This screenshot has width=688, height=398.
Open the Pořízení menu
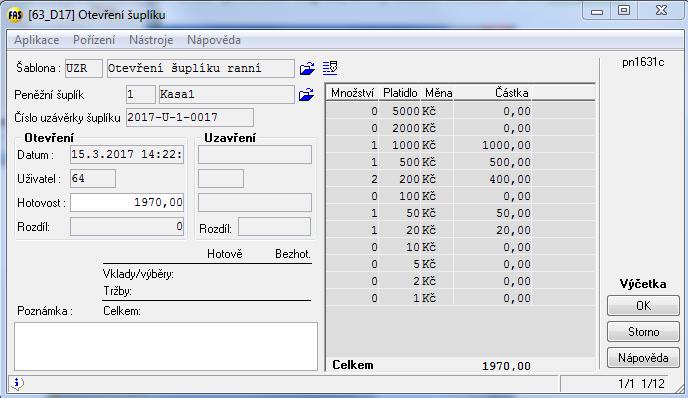pyautogui.click(x=94, y=40)
